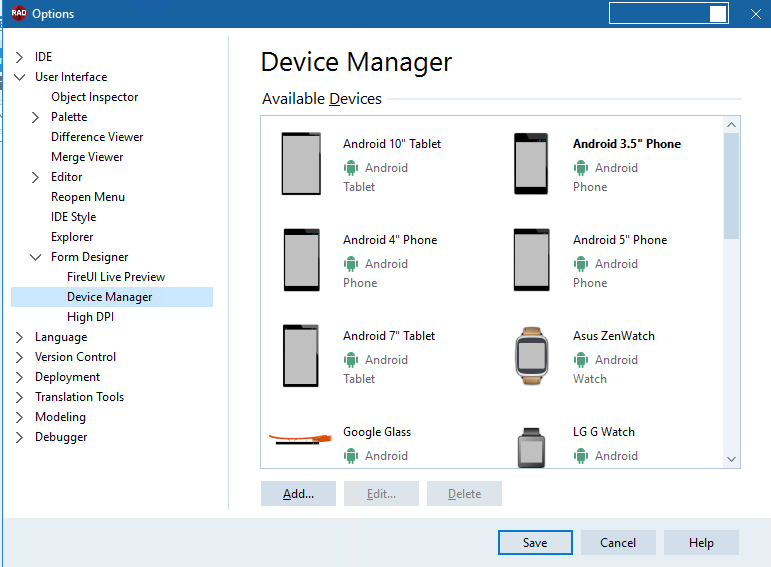771x567 pixels.
Task: Click the Form Designer tree label
Action: (89, 257)
